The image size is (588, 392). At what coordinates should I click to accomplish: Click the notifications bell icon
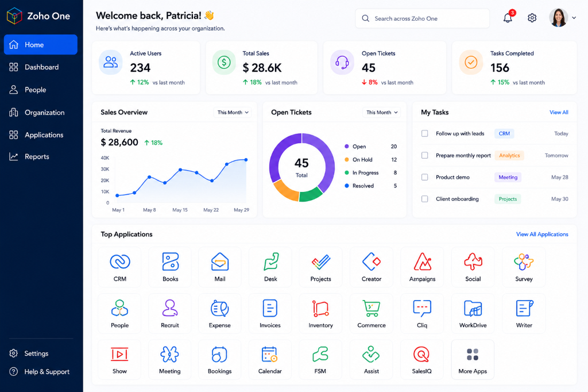tap(508, 18)
